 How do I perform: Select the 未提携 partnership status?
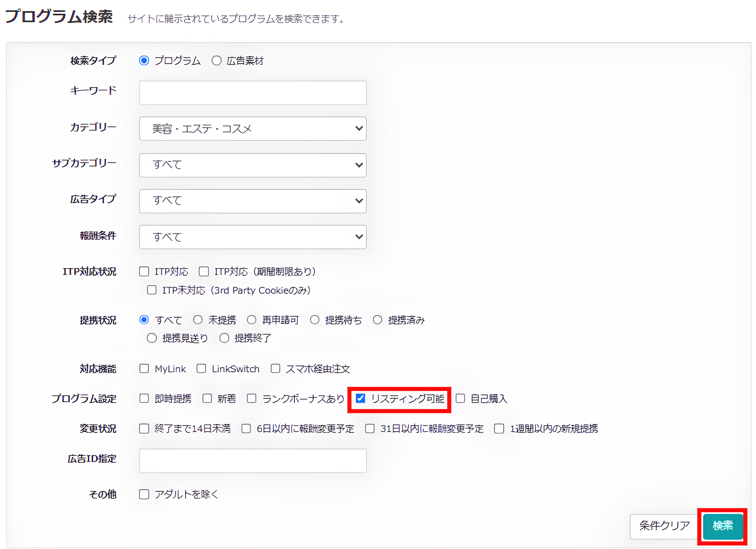[x=198, y=319]
